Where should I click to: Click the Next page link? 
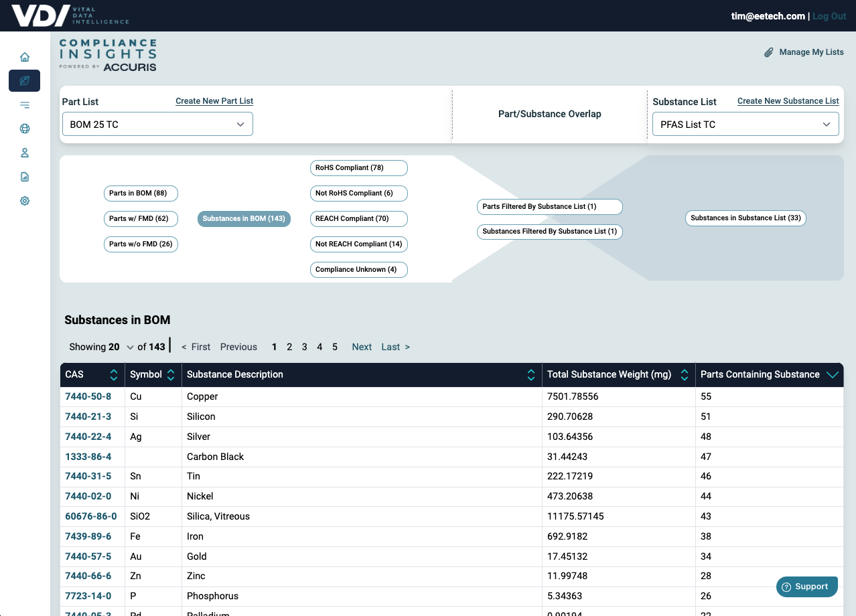[x=362, y=347]
